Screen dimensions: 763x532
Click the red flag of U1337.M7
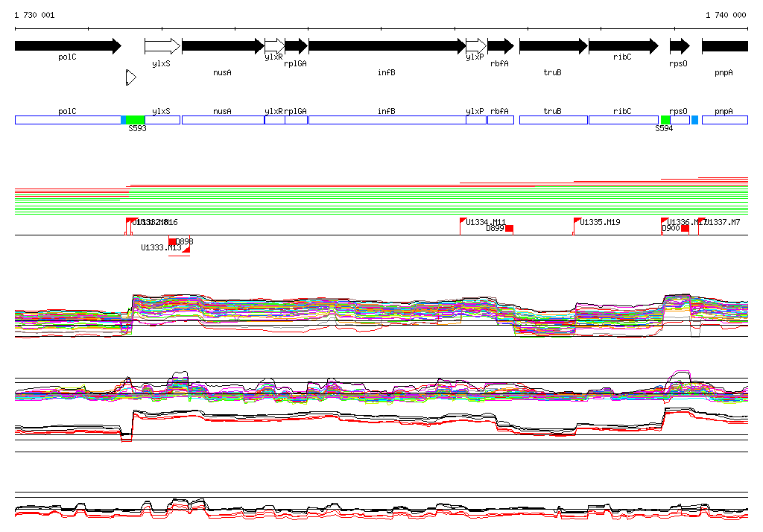tap(702, 221)
